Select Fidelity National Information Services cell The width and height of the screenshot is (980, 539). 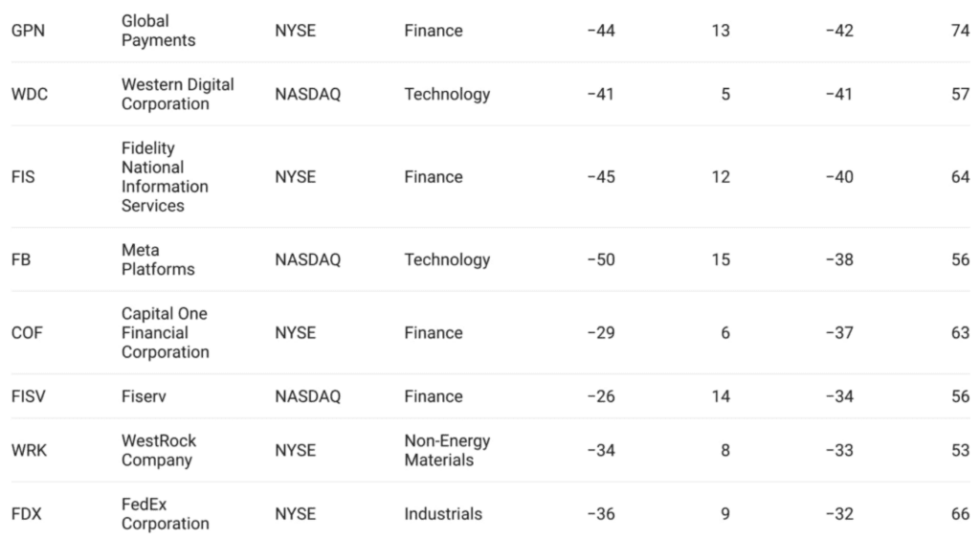pyautogui.click(x=164, y=177)
